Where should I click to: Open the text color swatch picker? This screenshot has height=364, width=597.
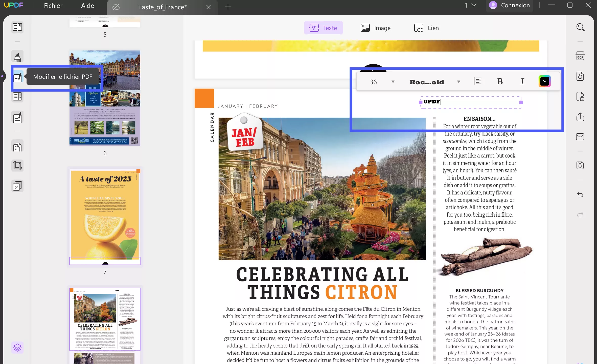544,82
